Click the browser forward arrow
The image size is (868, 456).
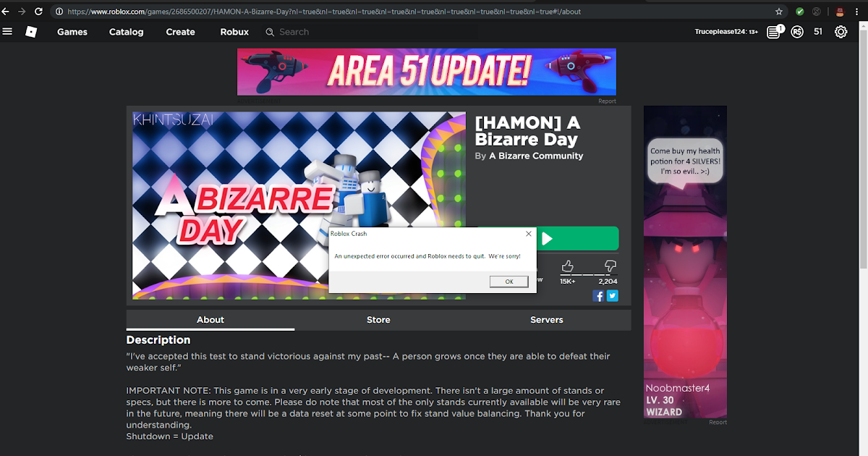pos(22,12)
